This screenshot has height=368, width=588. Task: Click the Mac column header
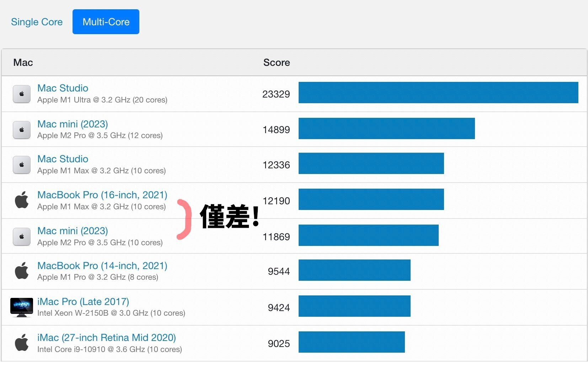pos(23,62)
